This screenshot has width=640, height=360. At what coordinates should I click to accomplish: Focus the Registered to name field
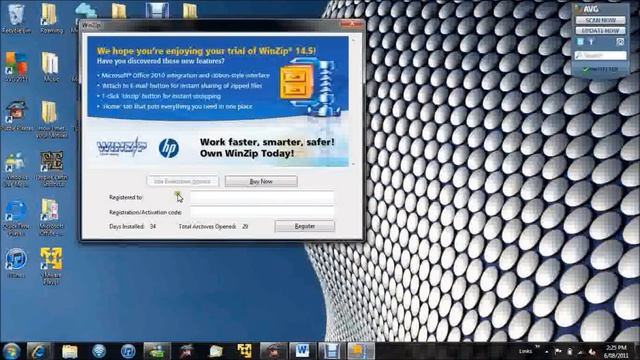pyautogui.click(x=262, y=197)
